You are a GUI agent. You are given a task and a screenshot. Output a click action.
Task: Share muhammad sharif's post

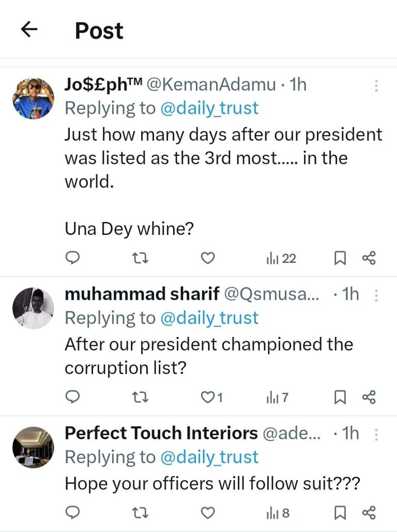(369, 397)
